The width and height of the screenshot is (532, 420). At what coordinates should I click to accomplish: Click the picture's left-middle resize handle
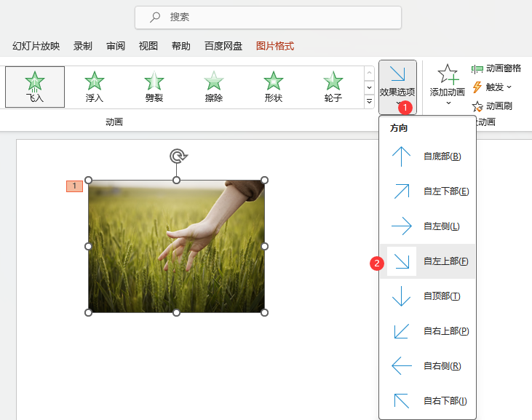[88, 246]
